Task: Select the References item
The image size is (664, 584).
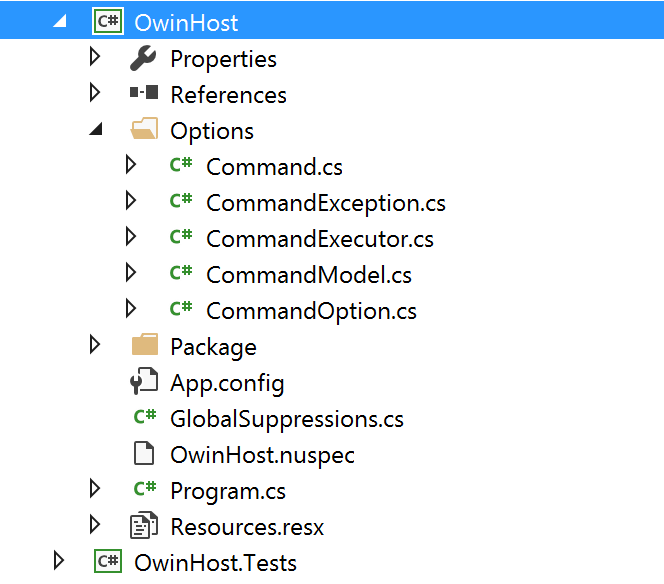Action: (x=228, y=94)
